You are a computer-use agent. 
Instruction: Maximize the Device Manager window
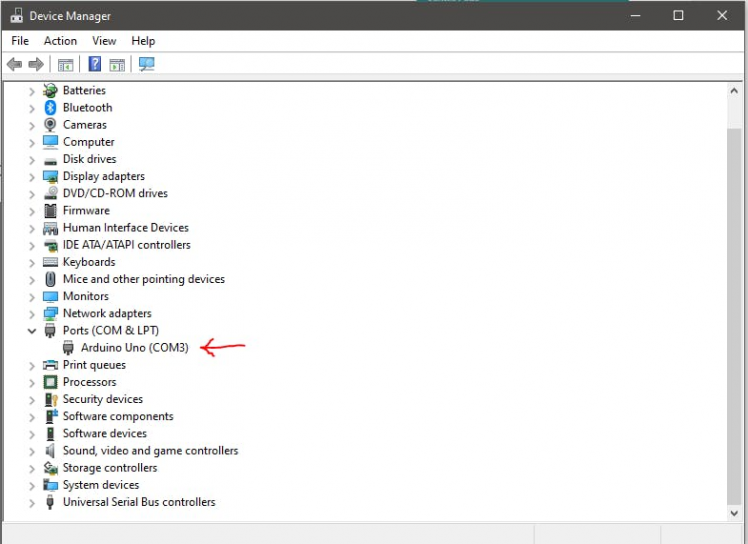coord(678,15)
